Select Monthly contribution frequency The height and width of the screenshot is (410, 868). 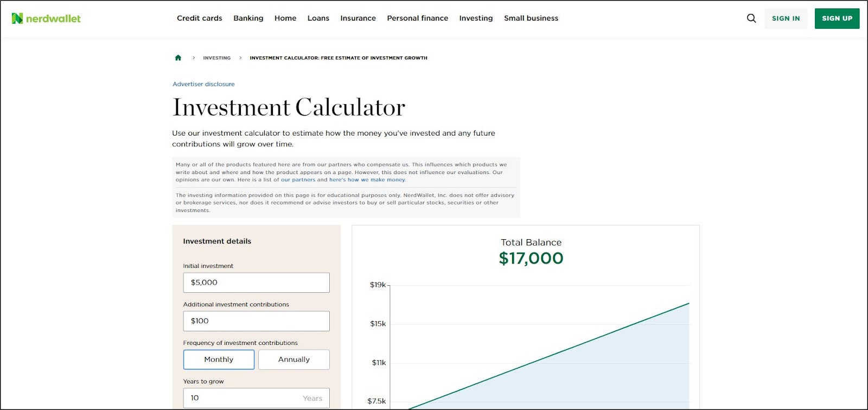click(219, 360)
